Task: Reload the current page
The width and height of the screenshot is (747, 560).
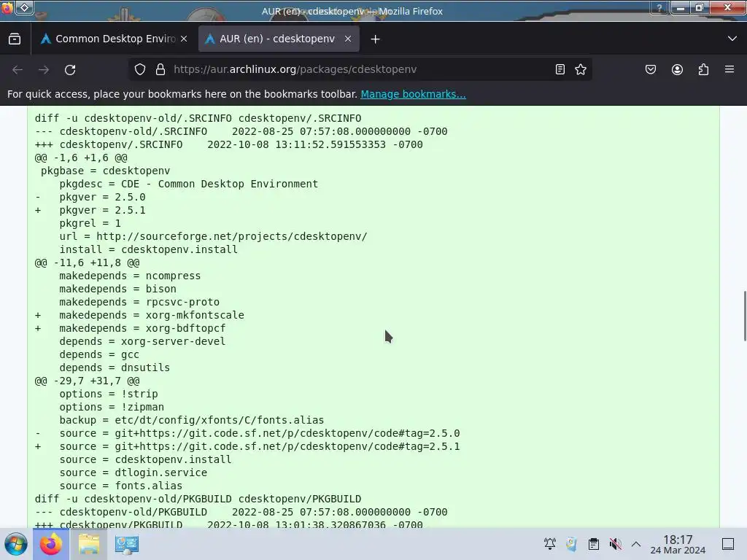Action: (x=70, y=69)
